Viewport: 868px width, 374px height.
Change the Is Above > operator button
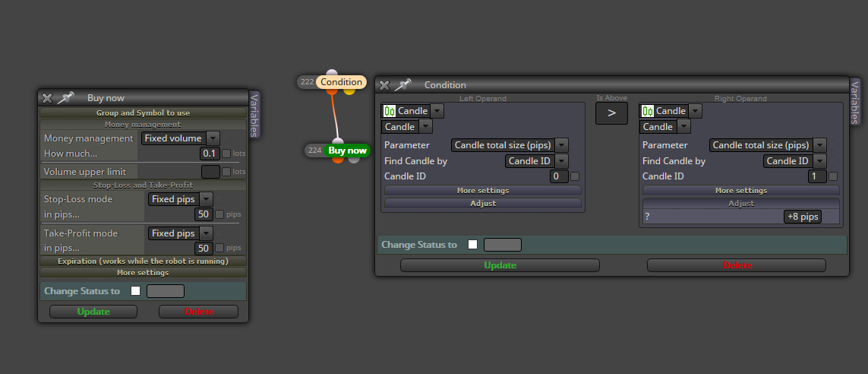coord(611,113)
